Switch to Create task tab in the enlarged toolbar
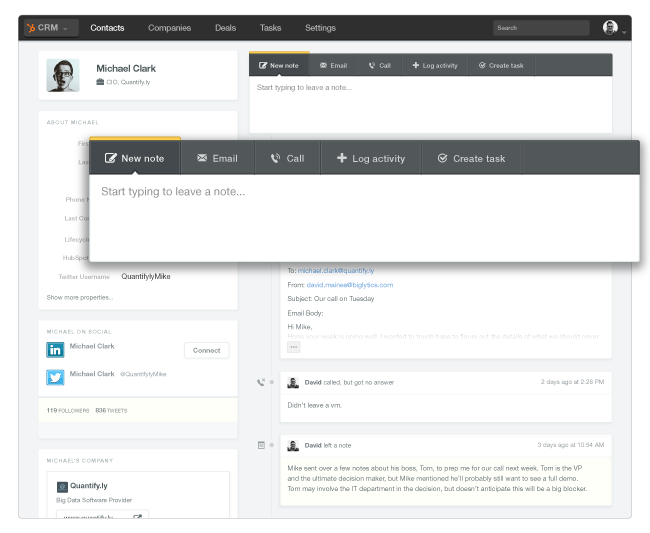Image resolution: width=650 pixels, height=533 pixels. click(471, 158)
